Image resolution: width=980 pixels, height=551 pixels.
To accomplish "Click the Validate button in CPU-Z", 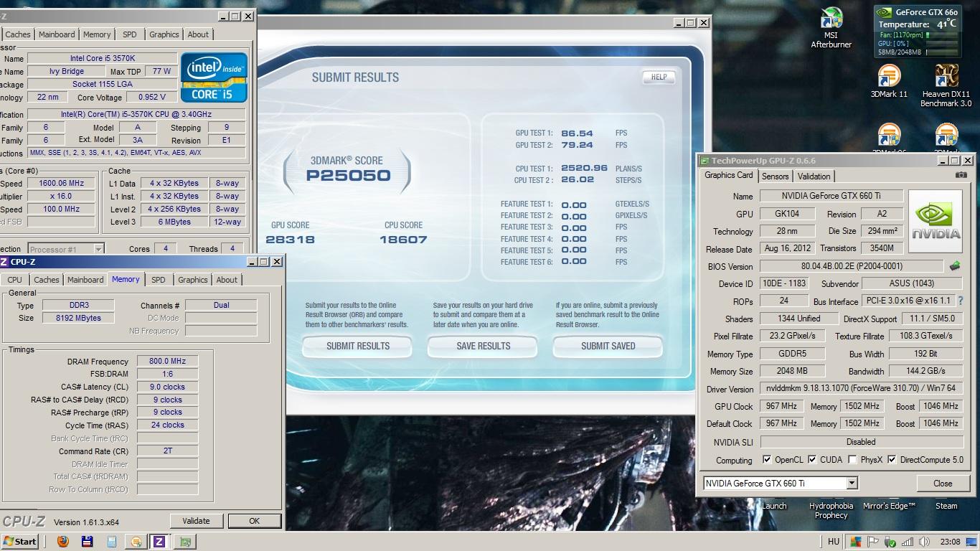I will [196, 521].
